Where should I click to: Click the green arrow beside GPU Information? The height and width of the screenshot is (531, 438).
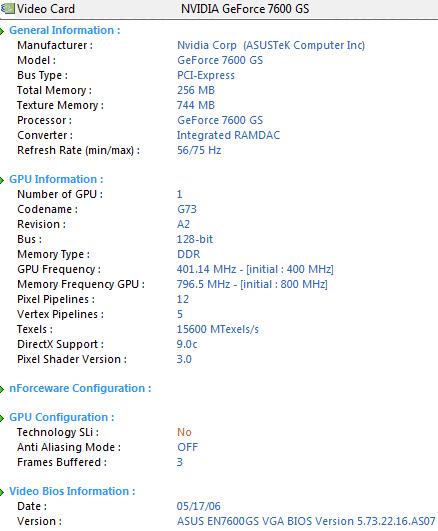click(x=2, y=180)
